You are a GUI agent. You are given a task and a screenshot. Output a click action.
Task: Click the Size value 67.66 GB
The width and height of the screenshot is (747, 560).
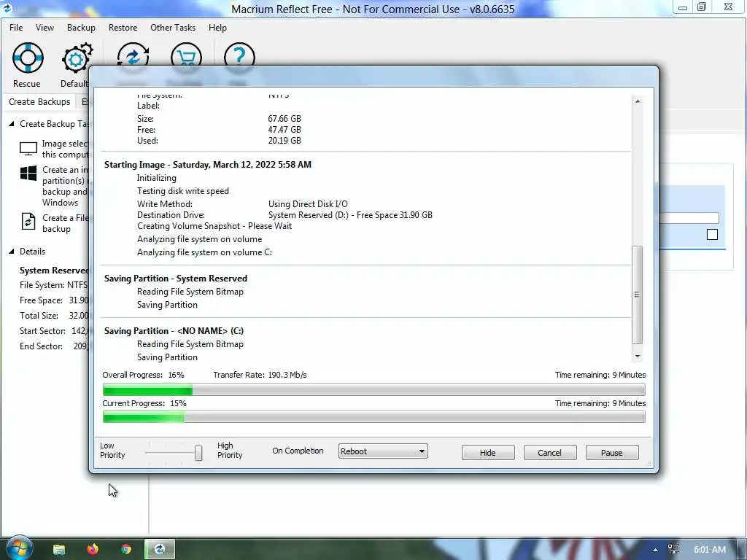285,119
